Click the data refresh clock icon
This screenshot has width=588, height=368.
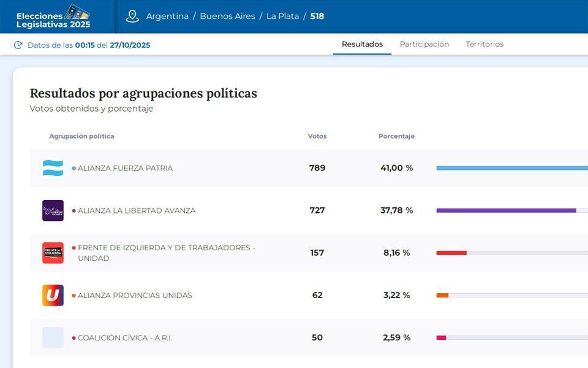[x=18, y=45]
